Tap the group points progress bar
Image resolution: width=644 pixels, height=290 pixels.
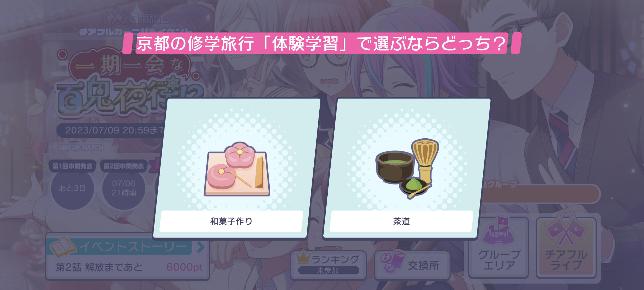(x=539, y=194)
